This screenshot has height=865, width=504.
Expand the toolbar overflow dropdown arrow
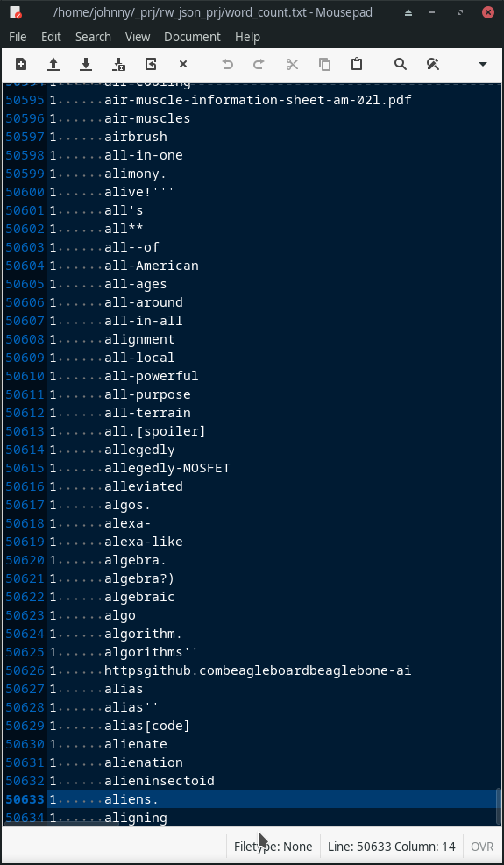[x=482, y=65]
